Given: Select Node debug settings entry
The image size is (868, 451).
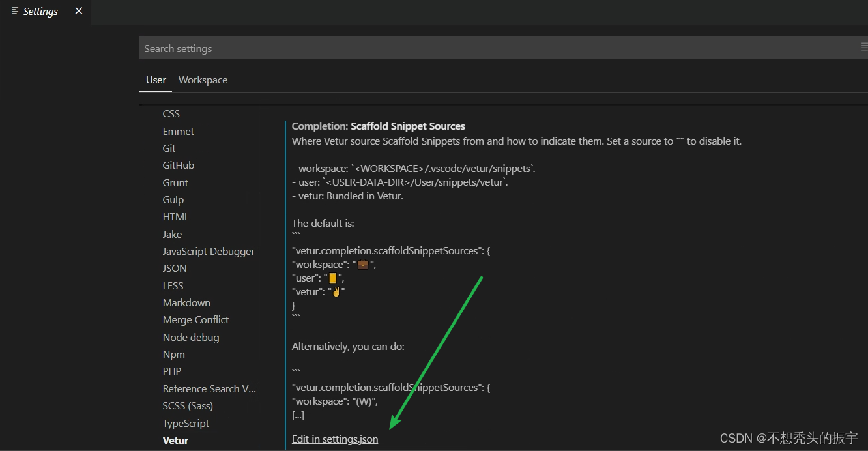Looking at the screenshot, I should (x=191, y=337).
